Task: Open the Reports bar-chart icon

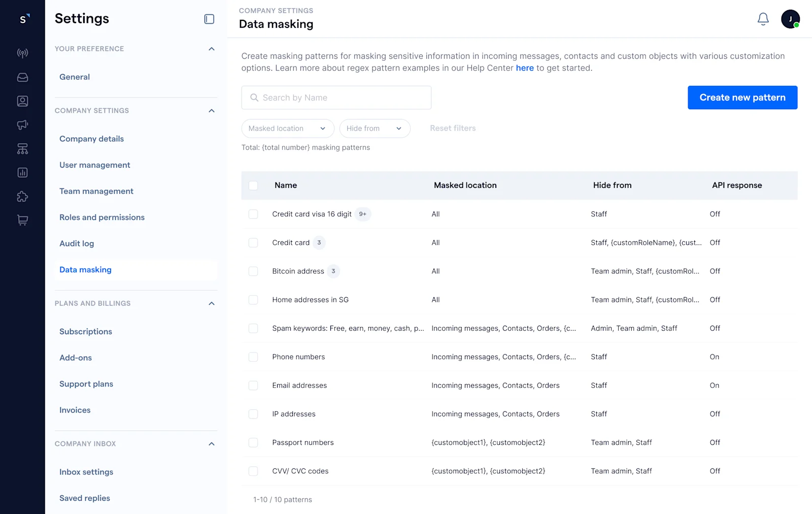Action: point(22,172)
